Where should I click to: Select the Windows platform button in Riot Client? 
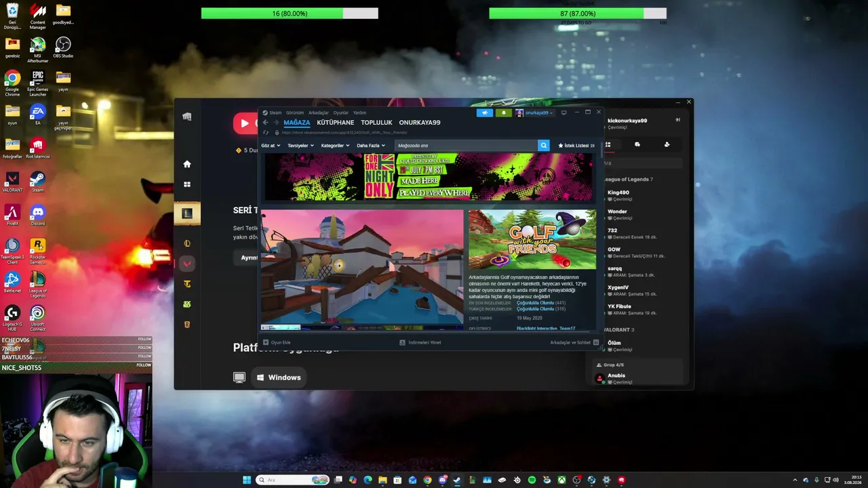pyautogui.click(x=278, y=378)
